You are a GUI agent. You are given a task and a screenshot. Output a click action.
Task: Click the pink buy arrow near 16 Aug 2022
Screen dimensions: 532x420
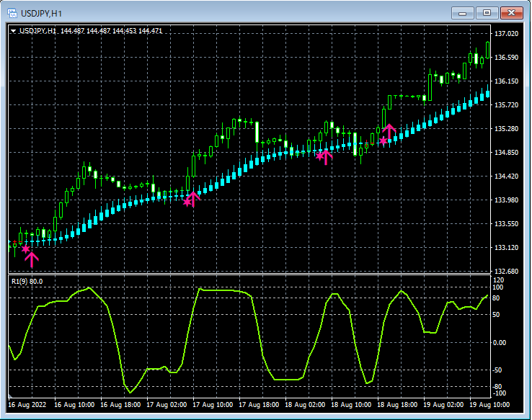(x=32, y=260)
